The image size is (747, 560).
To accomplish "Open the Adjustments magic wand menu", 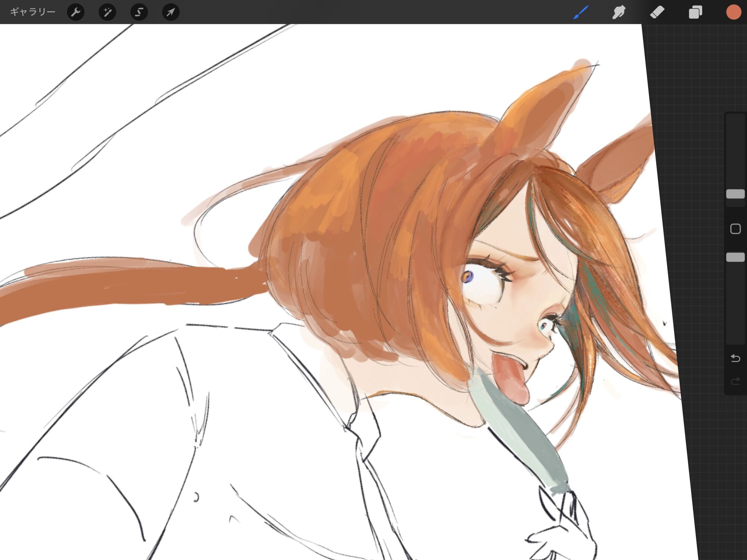I will pos(107,12).
